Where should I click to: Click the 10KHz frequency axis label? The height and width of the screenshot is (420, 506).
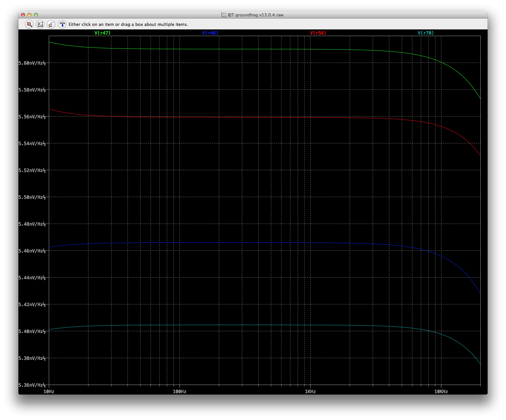pos(441,392)
